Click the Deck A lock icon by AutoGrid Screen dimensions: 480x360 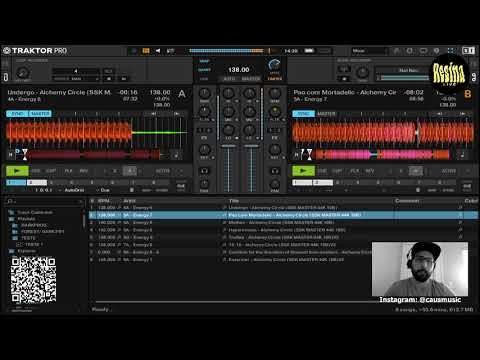pyautogui.click(x=132, y=190)
